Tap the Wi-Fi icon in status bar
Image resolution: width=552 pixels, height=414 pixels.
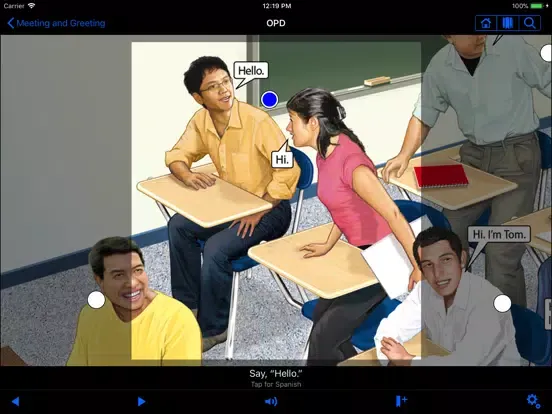point(32,6)
